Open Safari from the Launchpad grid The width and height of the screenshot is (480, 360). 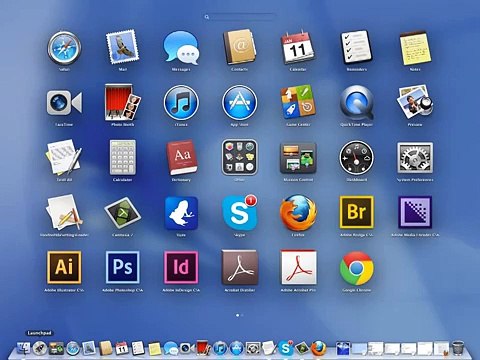click(64, 48)
